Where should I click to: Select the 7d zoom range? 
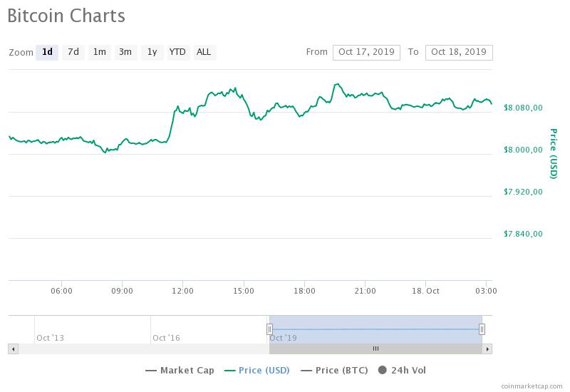pyautogui.click(x=73, y=52)
